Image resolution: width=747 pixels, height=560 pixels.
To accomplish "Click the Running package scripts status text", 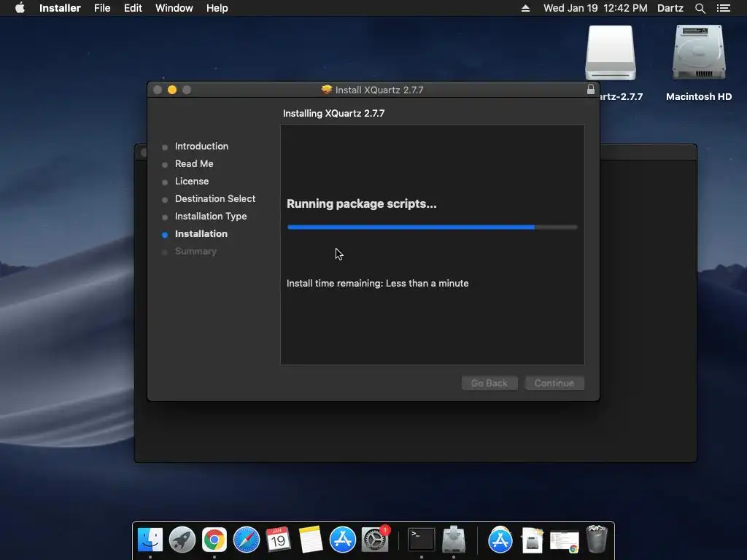I will (362, 204).
